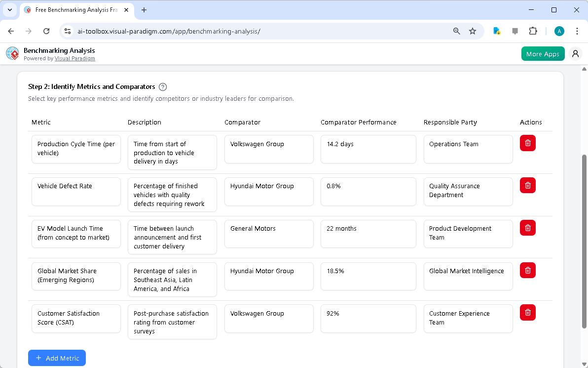Click the Add Metric button

pos(57,358)
